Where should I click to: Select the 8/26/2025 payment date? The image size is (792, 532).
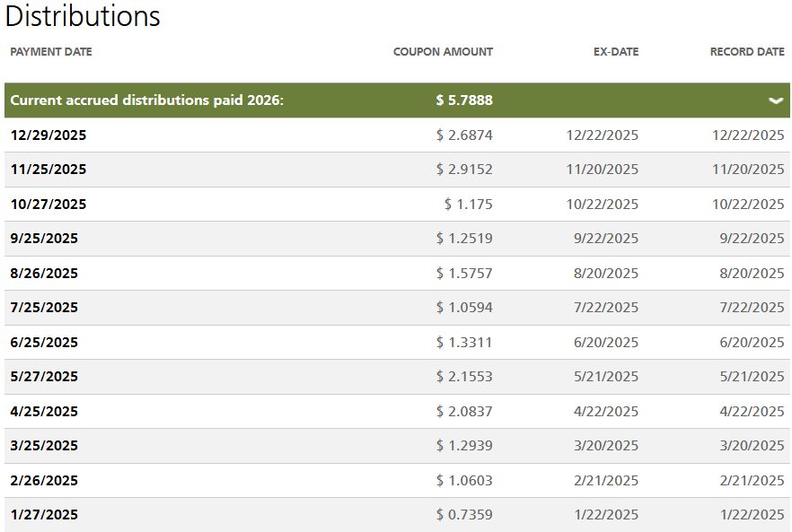click(44, 274)
